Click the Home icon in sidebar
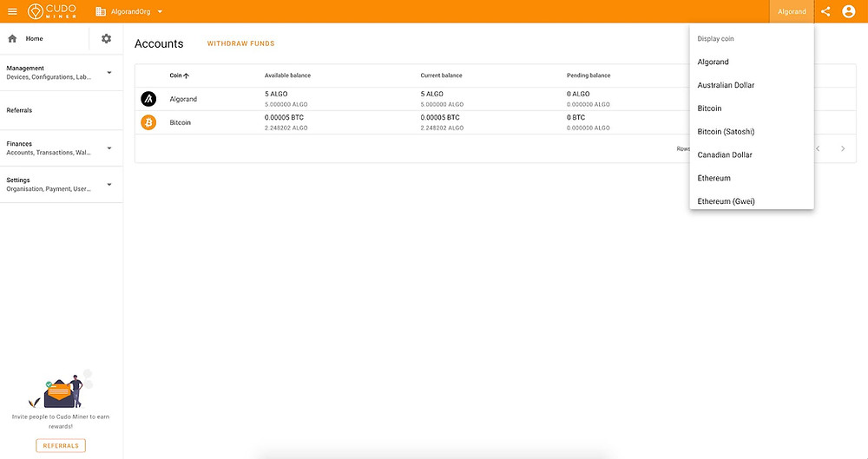Viewport: 868px width, 459px height. click(x=12, y=39)
